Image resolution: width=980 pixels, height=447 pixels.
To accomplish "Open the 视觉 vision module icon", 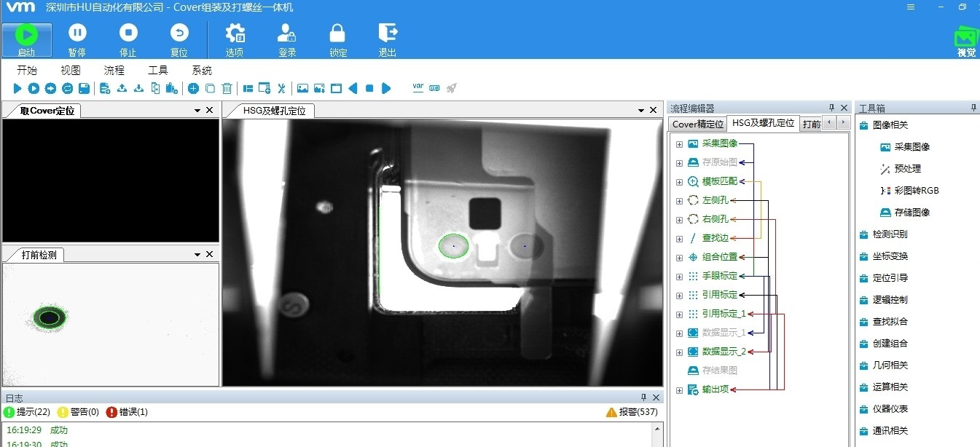I will tap(966, 42).
